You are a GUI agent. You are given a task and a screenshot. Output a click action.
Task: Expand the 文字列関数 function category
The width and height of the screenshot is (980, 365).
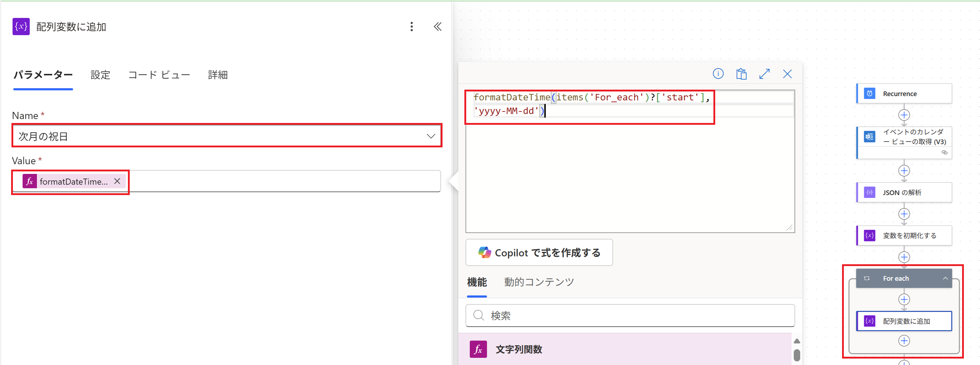(625, 349)
